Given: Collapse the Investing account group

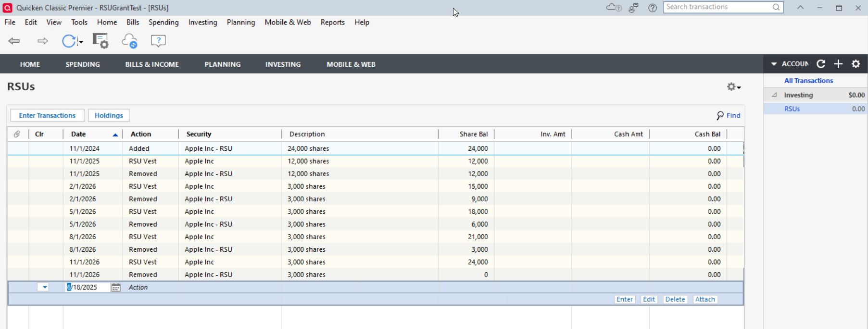Looking at the screenshot, I should [x=774, y=95].
